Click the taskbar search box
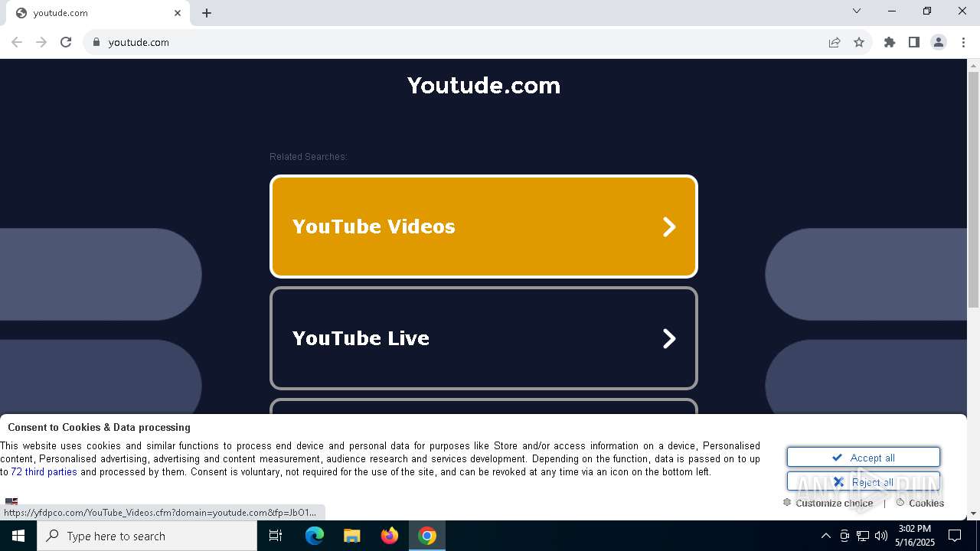The height and width of the screenshot is (551, 980). point(147,536)
